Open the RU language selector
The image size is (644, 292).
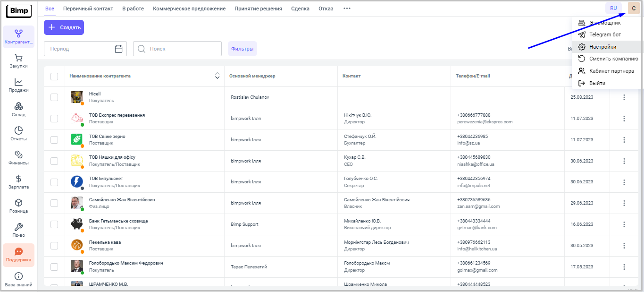[613, 9]
